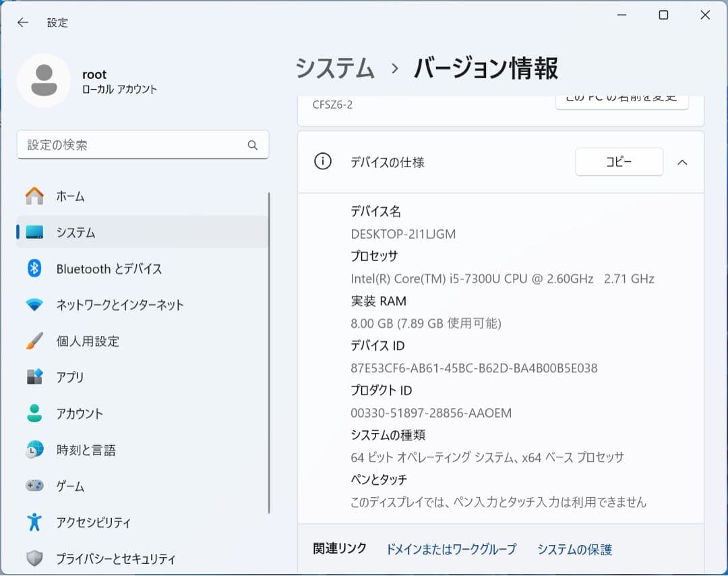Open the ドメインまたはワークグループ link
Image resolution: width=728 pixels, height=576 pixels.
450,549
